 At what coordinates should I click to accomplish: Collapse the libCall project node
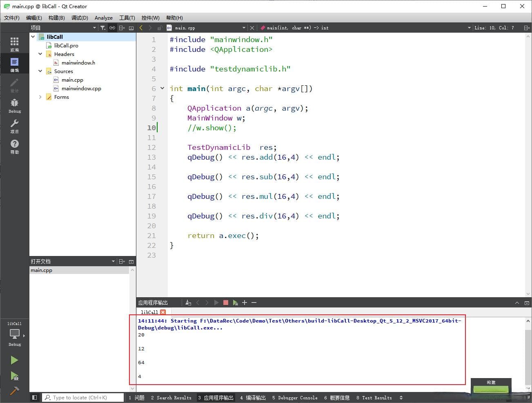pos(33,37)
